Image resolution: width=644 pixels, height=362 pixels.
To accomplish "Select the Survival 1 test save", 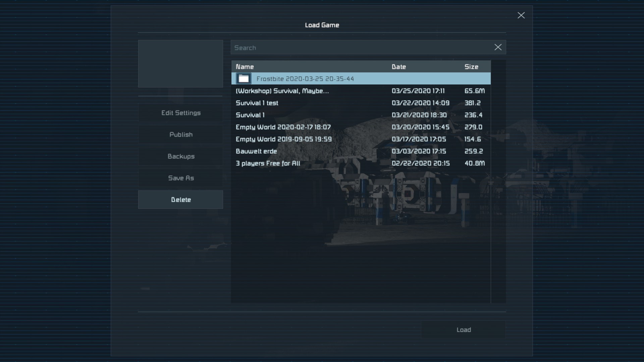I will [257, 103].
